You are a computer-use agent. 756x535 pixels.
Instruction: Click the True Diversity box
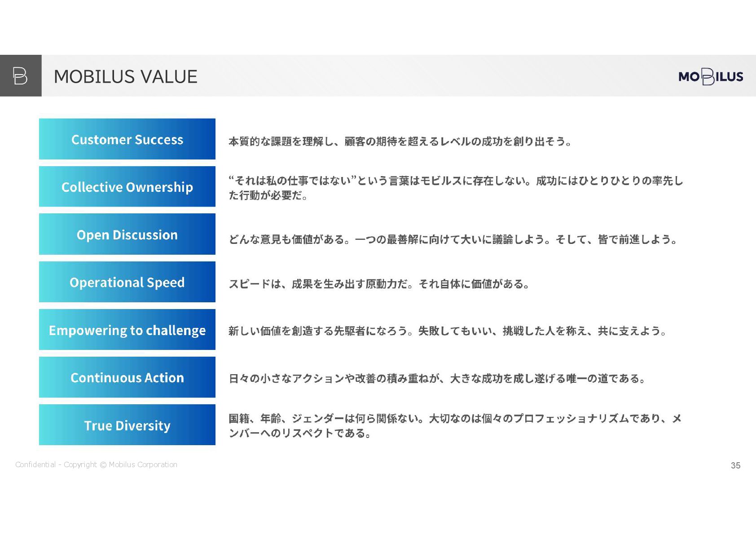point(127,424)
